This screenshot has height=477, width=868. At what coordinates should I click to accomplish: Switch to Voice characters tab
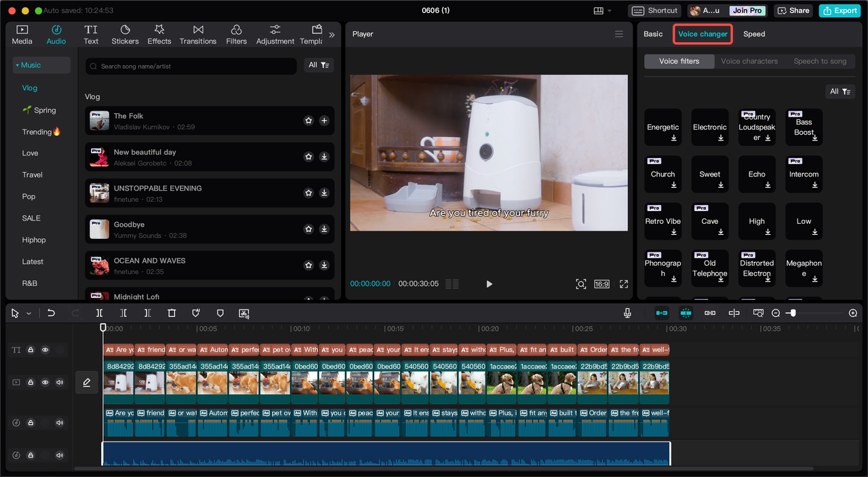749,61
